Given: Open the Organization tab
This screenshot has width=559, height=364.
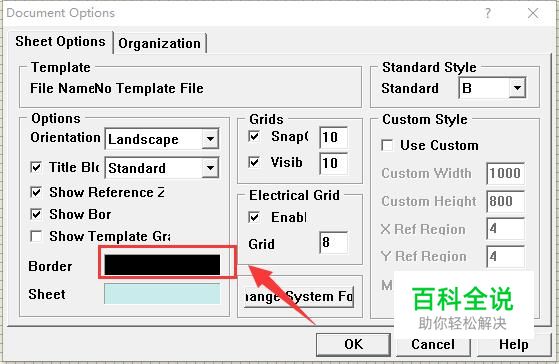Looking at the screenshot, I should coord(159,43).
